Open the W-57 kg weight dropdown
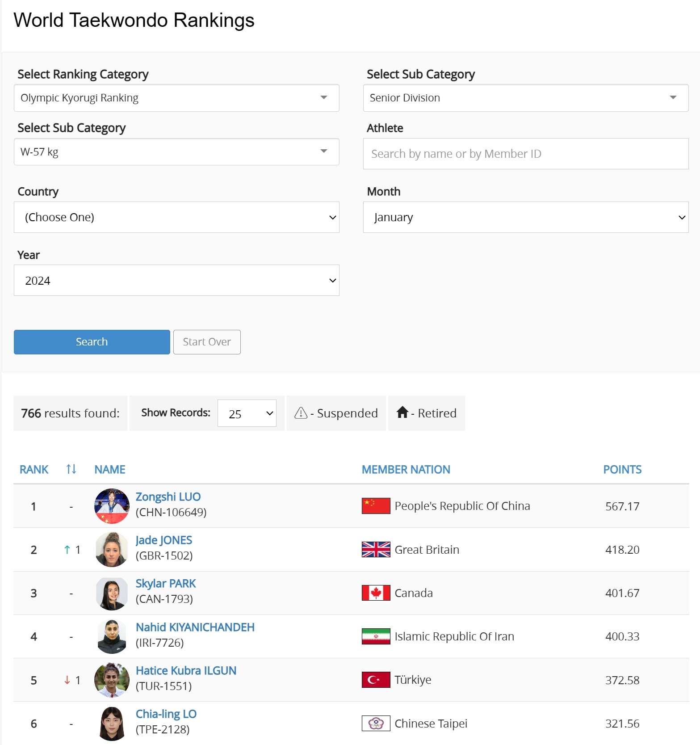The height and width of the screenshot is (745, 700). [x=176, y=152]
